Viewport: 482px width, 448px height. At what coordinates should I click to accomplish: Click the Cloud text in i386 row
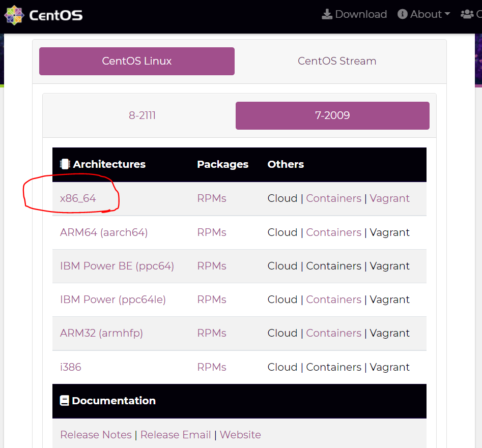(x=282, y=367)
